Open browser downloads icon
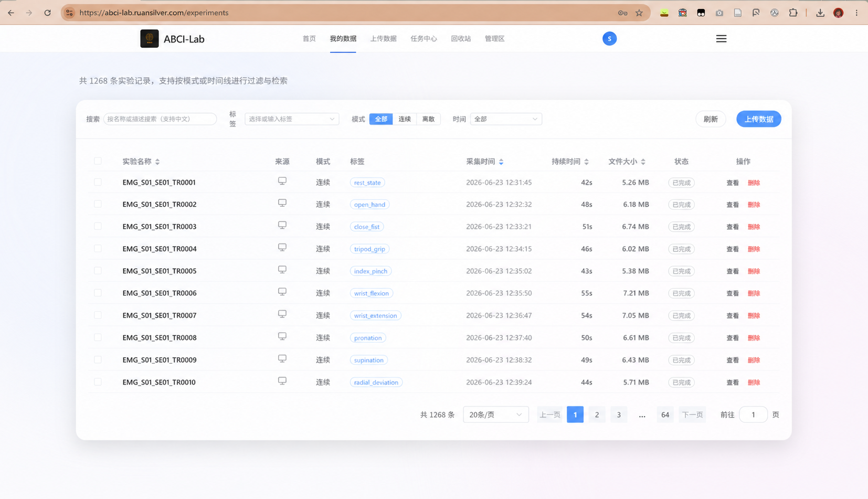Viewport: 868px width, 499px height. click(820, 13)
